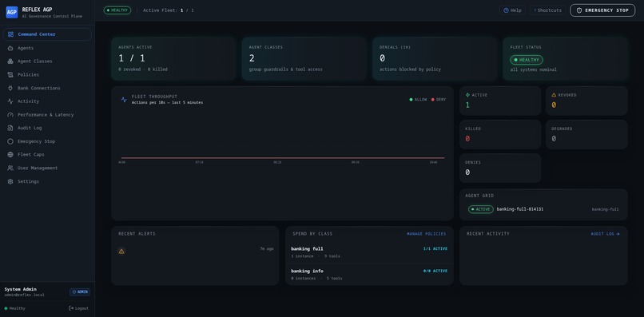The height and width of the screenshot is (317, 644).
Task: Click the HEALTHY status pill in header
Action: click(117, 10)
